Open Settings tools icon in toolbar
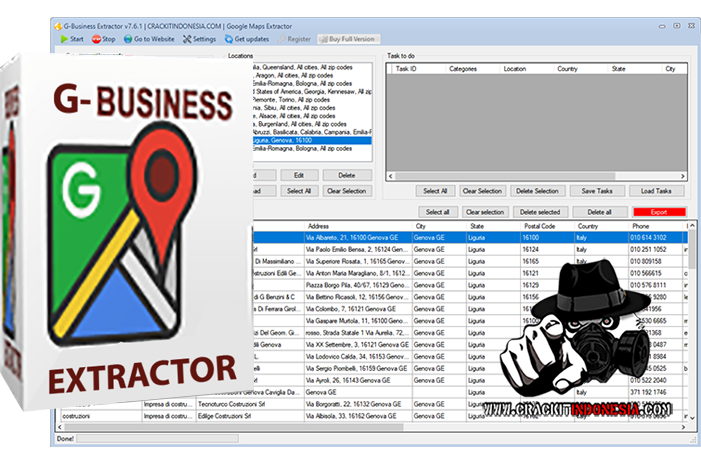 tap(186, 39)
